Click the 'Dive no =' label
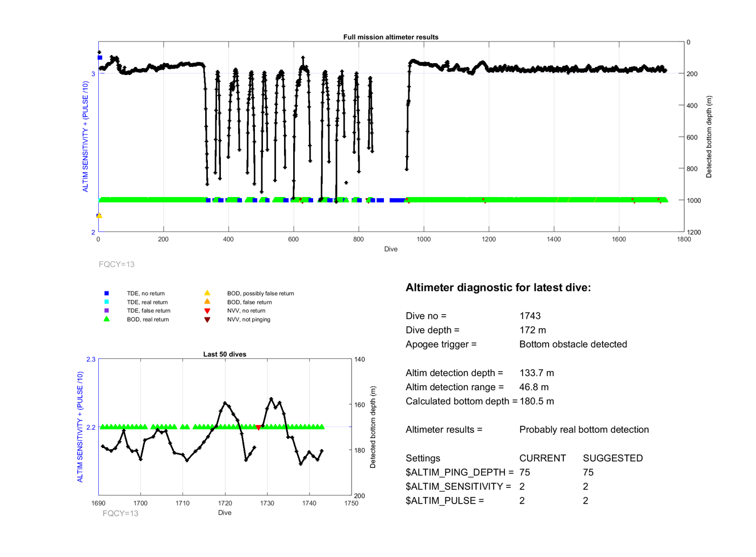This screenshot has height=557, width=756. click(x=426, y=316)
